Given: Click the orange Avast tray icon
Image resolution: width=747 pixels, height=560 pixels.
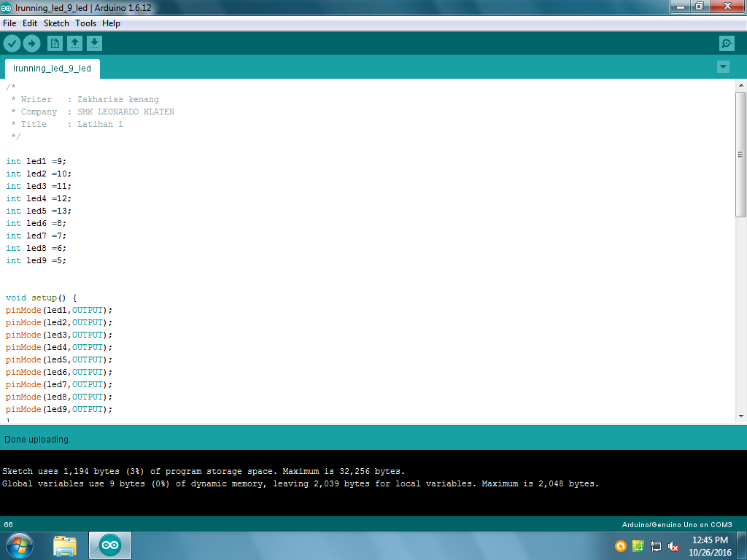Looking at the screenshot, I should pos(620,546).
